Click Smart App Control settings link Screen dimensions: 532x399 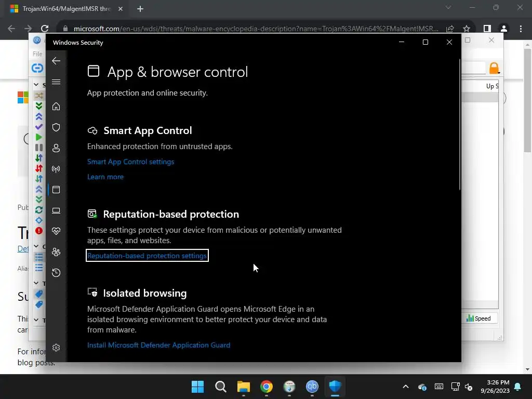coord(130,162)
